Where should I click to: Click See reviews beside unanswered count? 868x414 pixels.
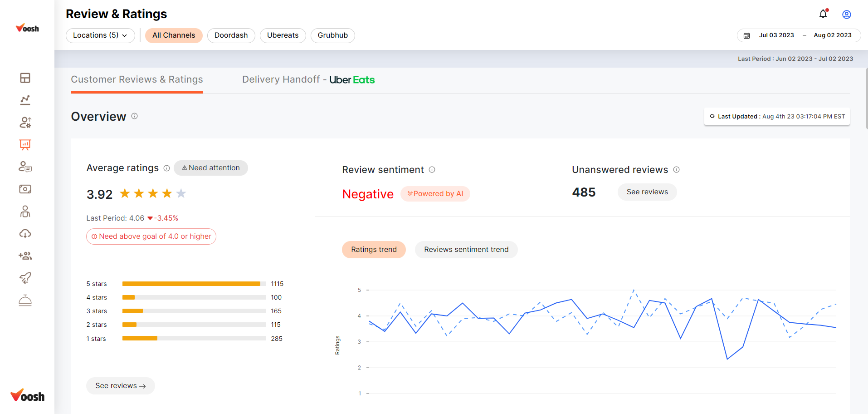(x=647, y=192)
